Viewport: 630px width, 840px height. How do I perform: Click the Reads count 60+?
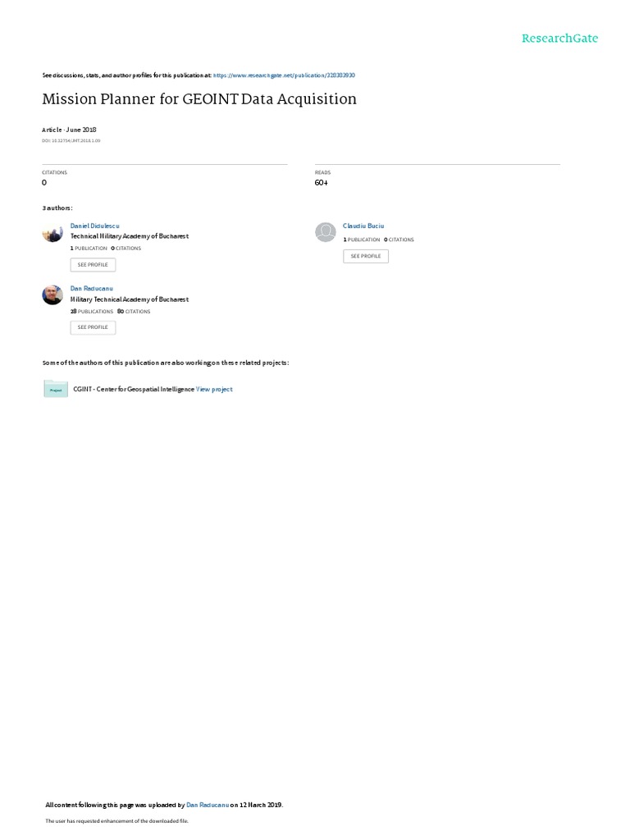(322, 183)
